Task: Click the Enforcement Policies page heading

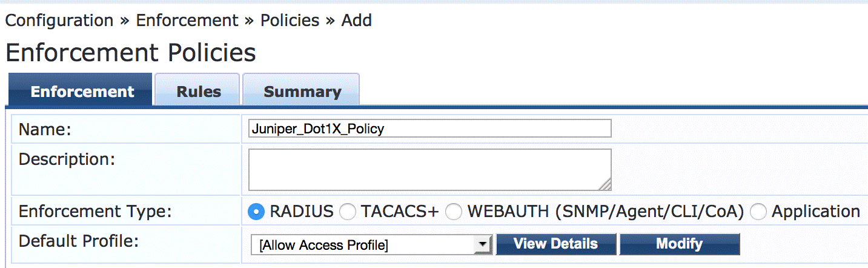Action: 131,53
